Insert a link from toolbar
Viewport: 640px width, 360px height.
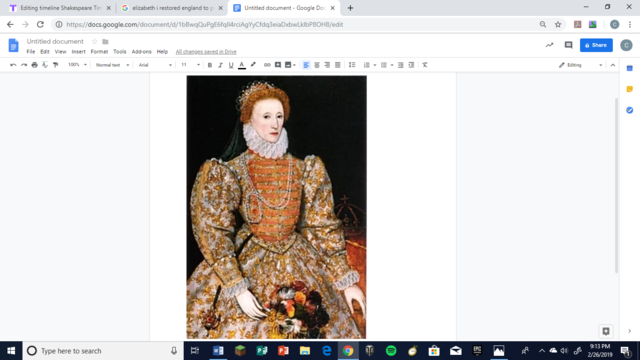267,65
